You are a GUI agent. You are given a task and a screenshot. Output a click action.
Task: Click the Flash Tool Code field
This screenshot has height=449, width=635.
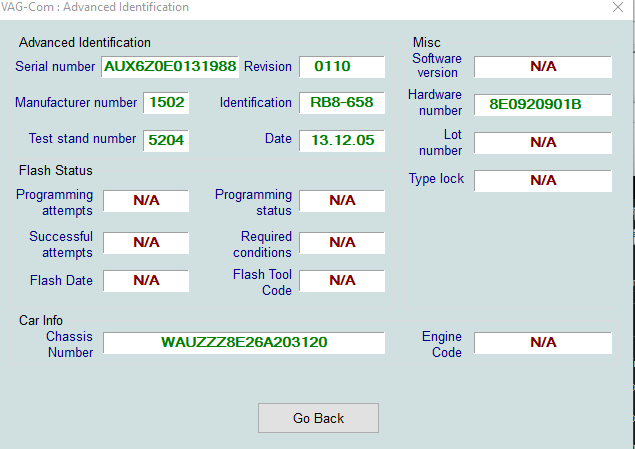(x=342, y=281)
